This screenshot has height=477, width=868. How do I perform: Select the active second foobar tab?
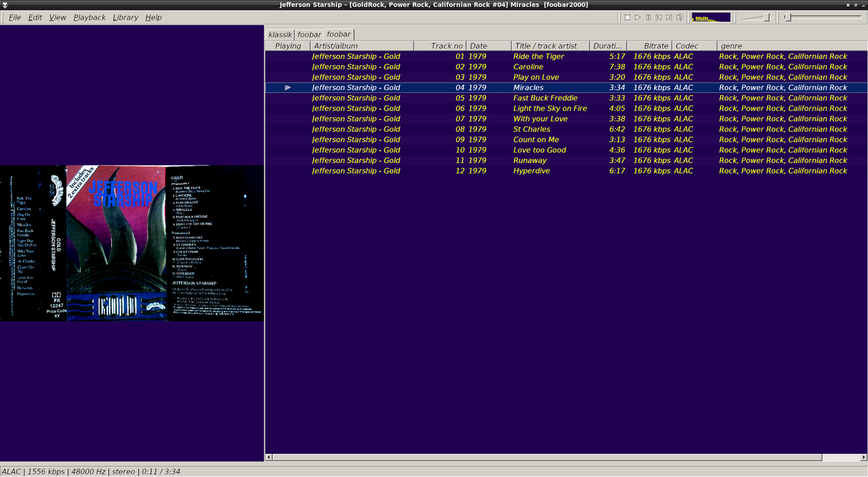click(338, 34)
